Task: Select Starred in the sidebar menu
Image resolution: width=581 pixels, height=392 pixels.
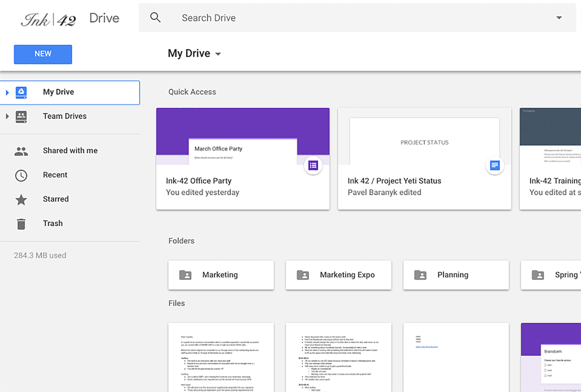Action: 56,199
